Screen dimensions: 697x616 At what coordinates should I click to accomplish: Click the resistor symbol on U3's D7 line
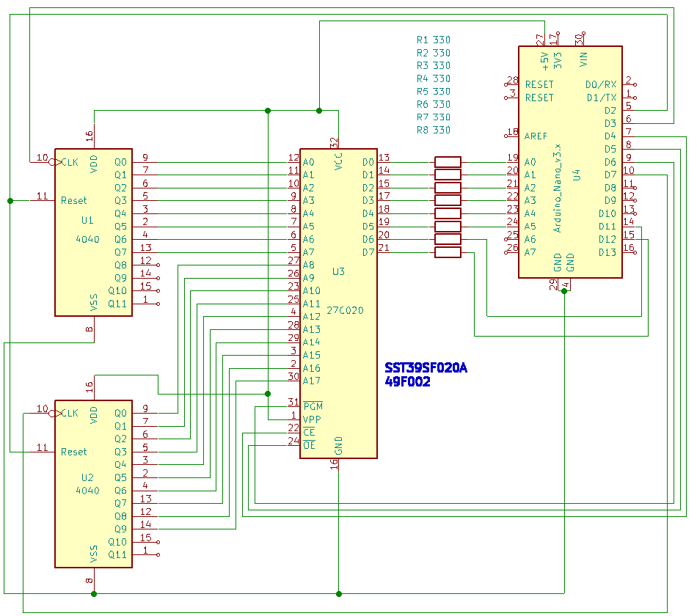point(448,252)
